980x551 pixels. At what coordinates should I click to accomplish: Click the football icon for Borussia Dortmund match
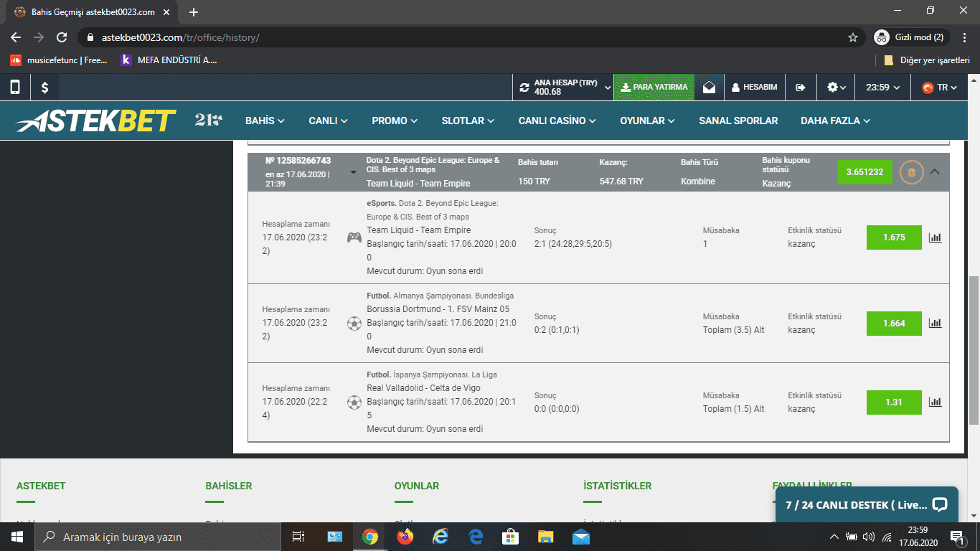tap(354, 324)
